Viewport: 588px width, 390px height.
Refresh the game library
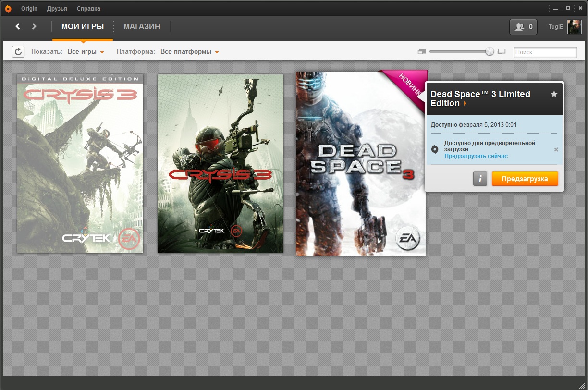point(18,52)
